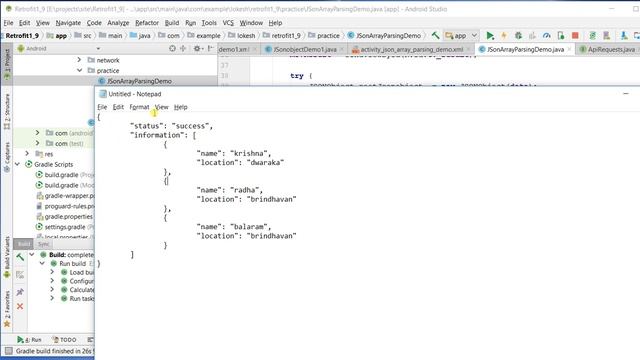Toggle the Project side tool window

pyautogui.click(x=7, y=64)
